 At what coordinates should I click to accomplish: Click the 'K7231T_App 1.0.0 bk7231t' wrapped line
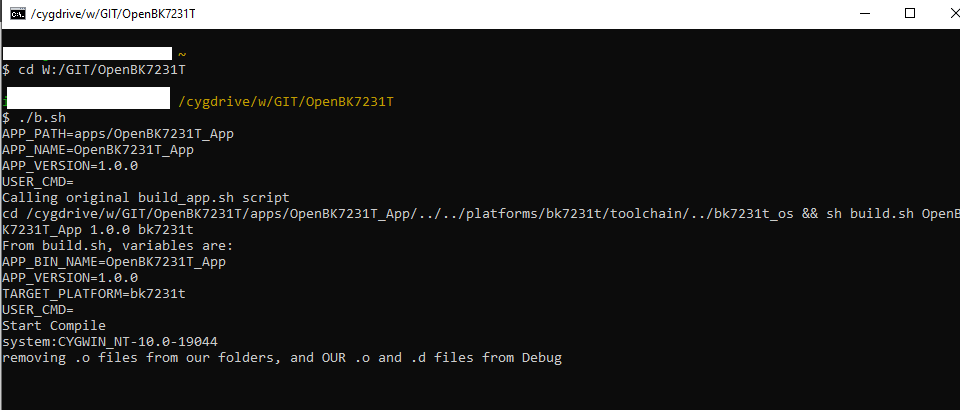tap(98, 229)
